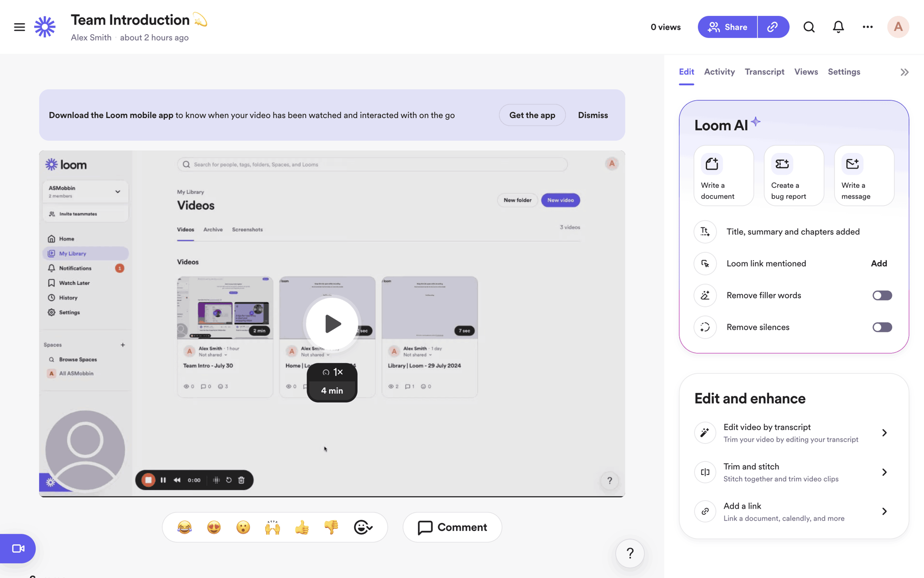
Task: Click the video preview thumbnail area
Action: click(332, 324)
